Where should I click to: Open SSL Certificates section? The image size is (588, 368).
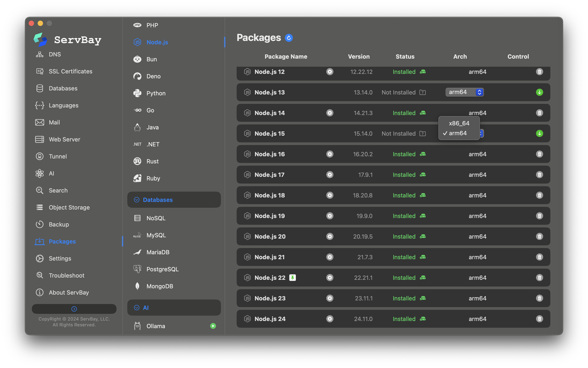(70, 71)
